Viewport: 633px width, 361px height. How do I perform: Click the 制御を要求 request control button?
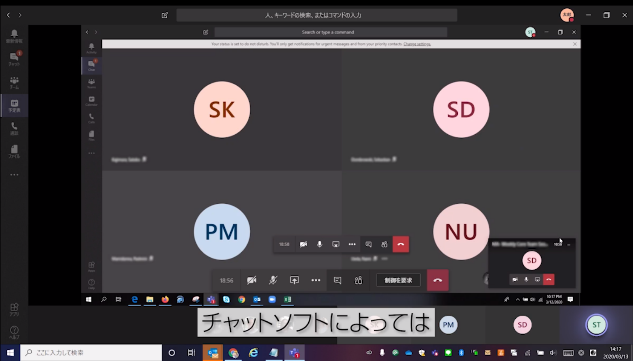(x=398, y=280)
